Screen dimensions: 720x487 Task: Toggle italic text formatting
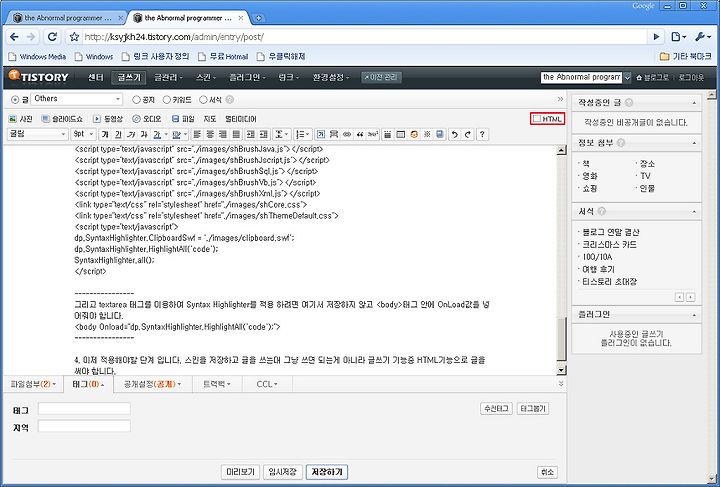point(131,134)
